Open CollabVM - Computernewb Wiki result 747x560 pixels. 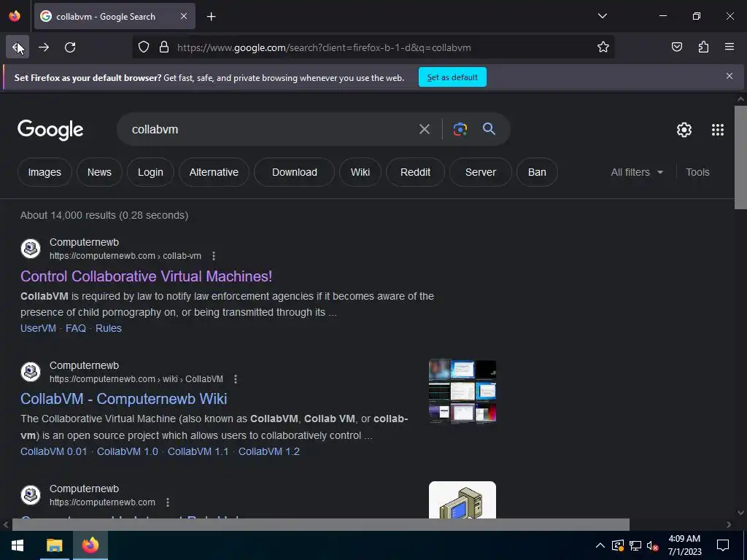tap(124, 399)
